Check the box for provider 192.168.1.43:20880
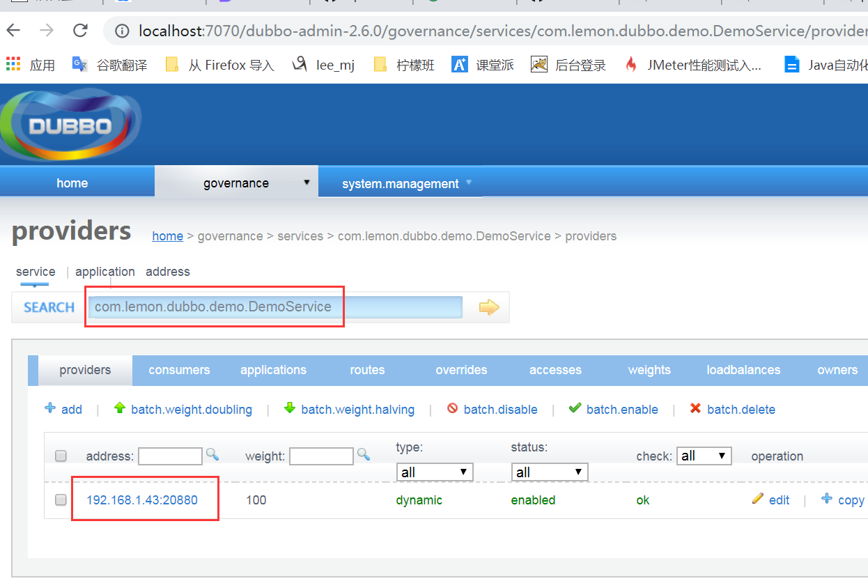The height and width of the screenshot is (588, 868). (61, 500)
